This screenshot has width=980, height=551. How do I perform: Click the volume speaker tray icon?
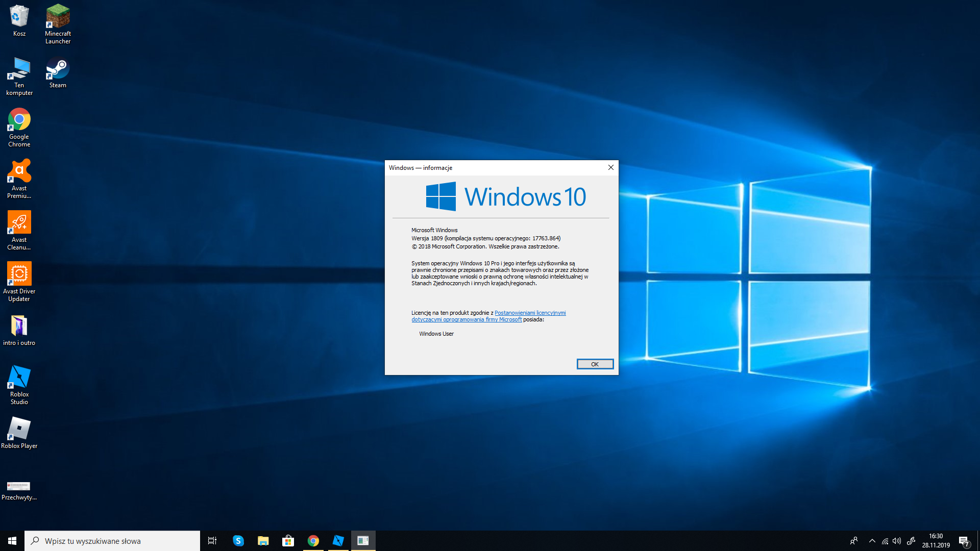click(897, 541)
